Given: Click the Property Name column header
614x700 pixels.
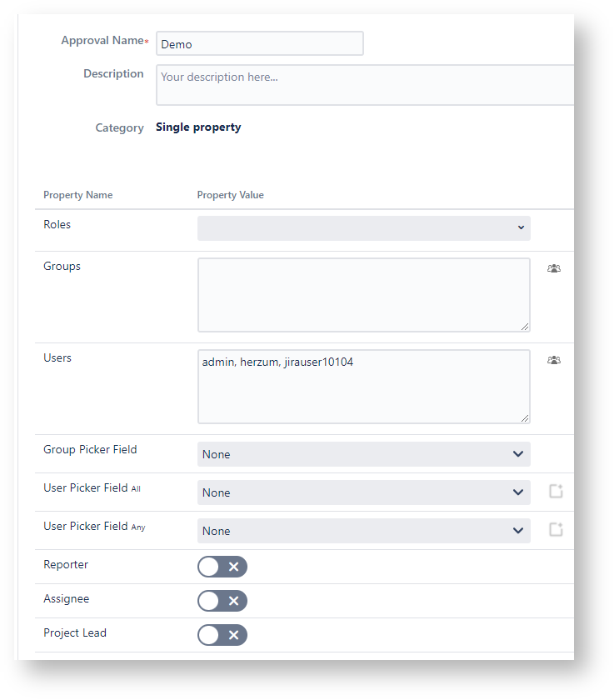Looking at the screenshot, I should [x=77, y=195].
